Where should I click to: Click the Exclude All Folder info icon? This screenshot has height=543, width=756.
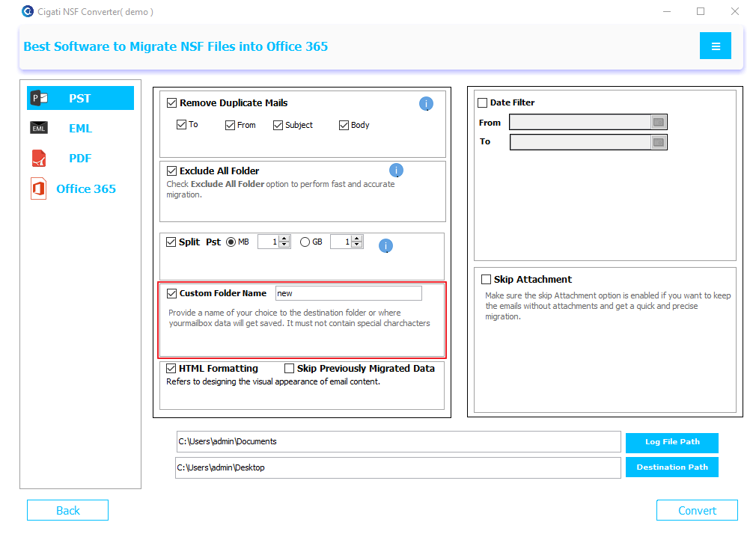click(396, 170)
